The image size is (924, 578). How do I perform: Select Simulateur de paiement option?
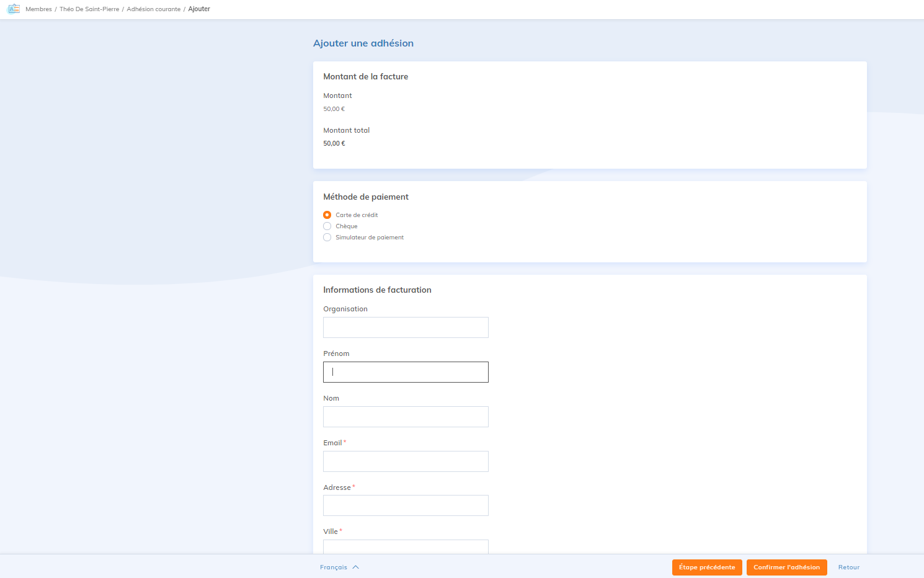coord(327,238)
